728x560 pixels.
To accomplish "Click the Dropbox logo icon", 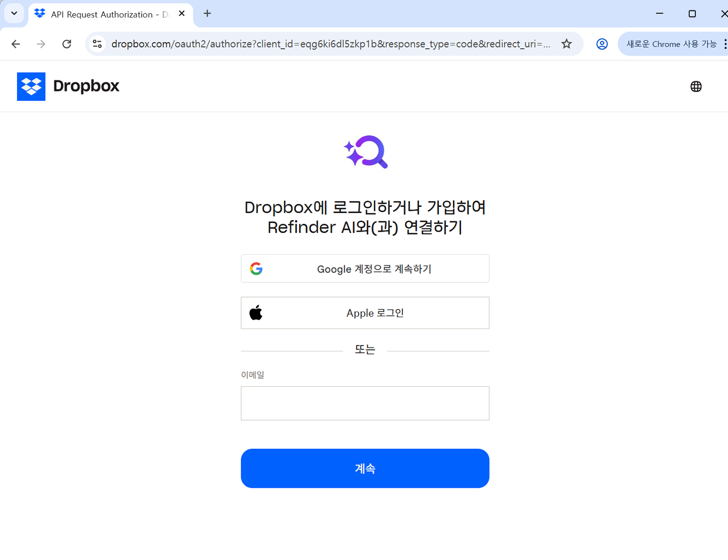I will (31, 87).
